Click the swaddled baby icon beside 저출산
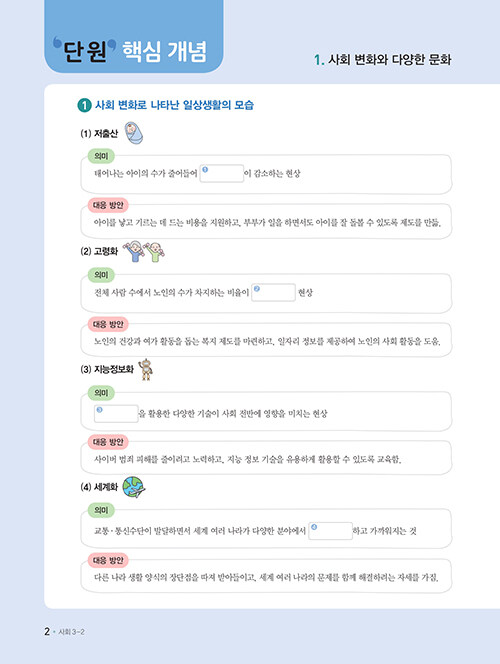The width and height of the screenshot is (500, 664). (134, 133)
